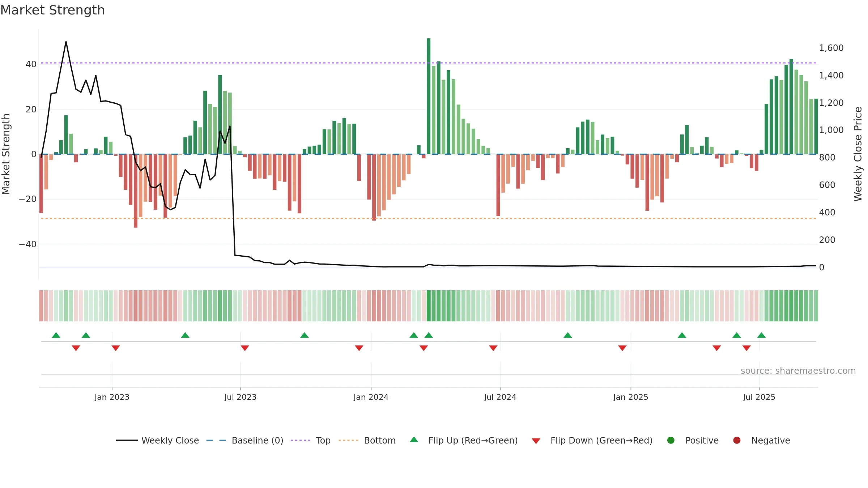Click flip-down marker just before Jan 2025
This screenshot has height=488, width=868.
[x=622, y=348]
